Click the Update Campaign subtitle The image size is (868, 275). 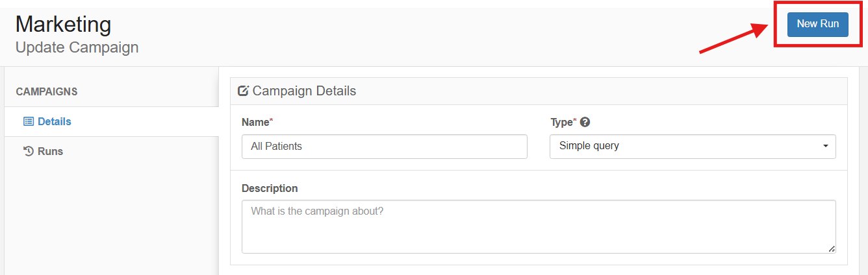[x=77, y=47]
